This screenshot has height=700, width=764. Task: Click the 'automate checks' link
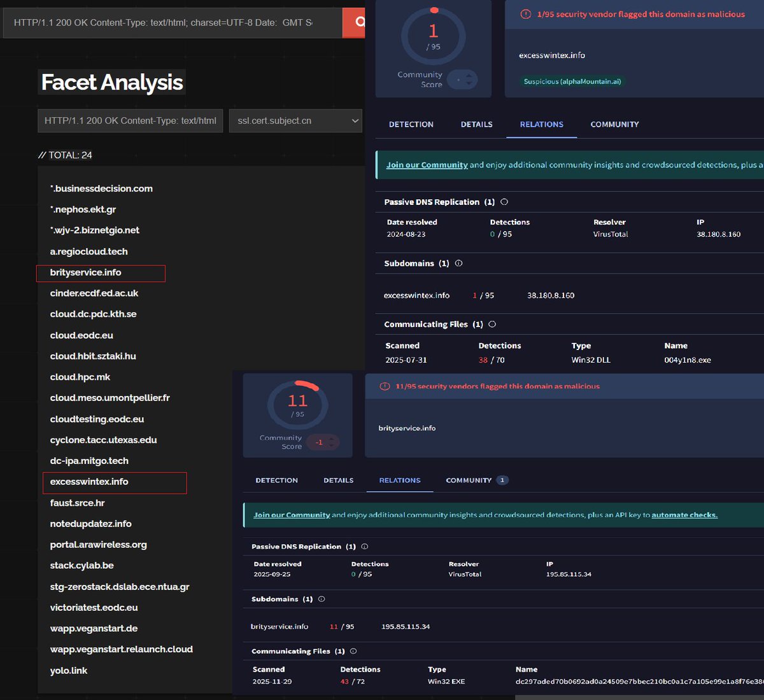684,514
